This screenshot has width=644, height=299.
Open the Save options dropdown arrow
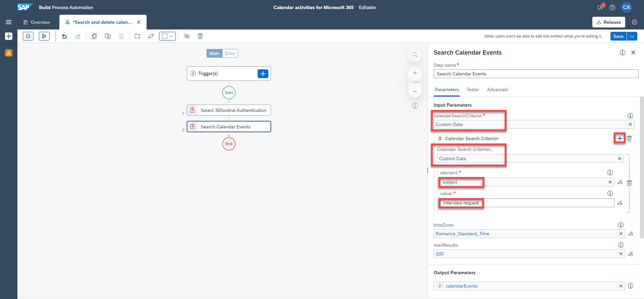pyautogui.click(x=632, y=36)
